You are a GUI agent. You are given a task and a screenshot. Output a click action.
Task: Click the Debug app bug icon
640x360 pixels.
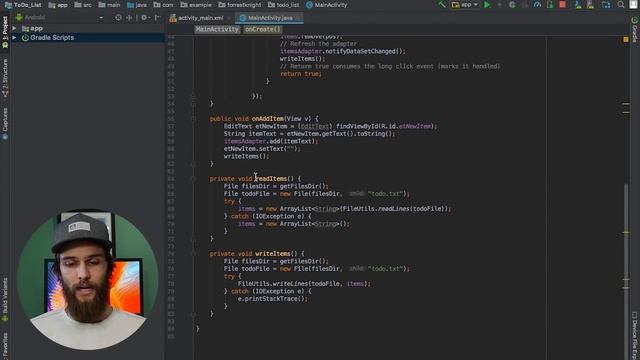[512, 4]
